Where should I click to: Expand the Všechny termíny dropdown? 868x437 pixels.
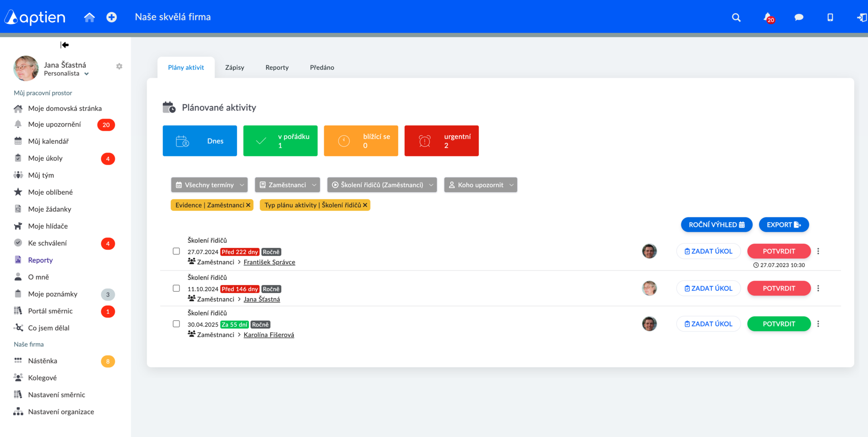click(x=209, y=185)
